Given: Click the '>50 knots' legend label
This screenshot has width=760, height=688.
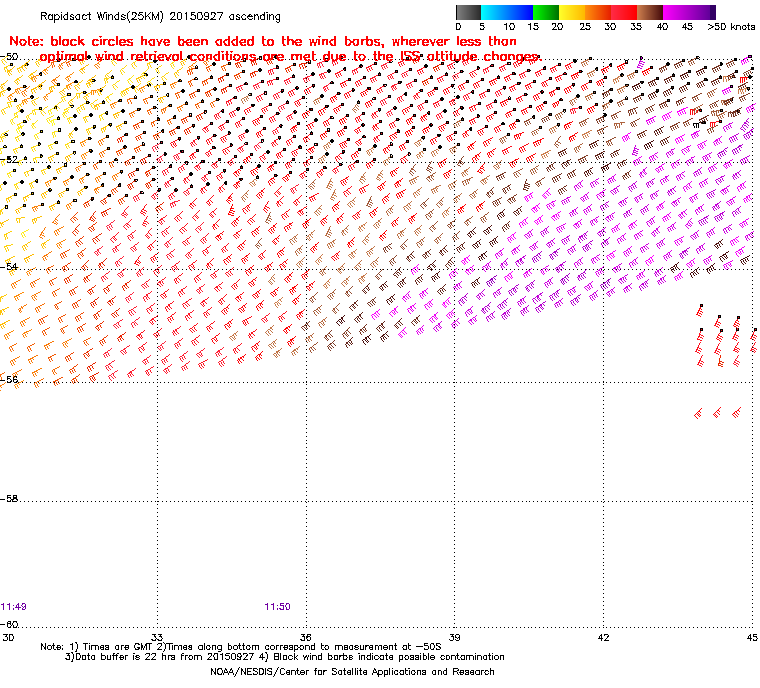Looking at the screenshot, I should point(731,27).
